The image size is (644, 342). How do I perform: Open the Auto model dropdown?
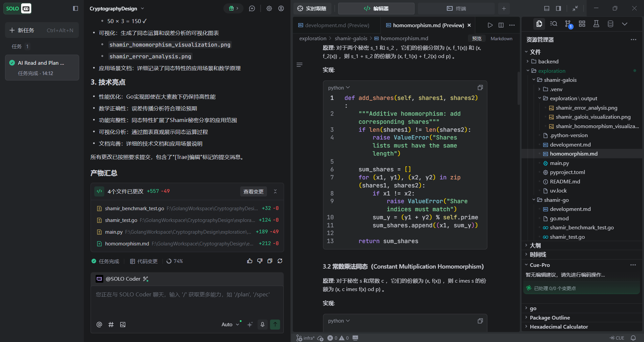click(230, 324)
